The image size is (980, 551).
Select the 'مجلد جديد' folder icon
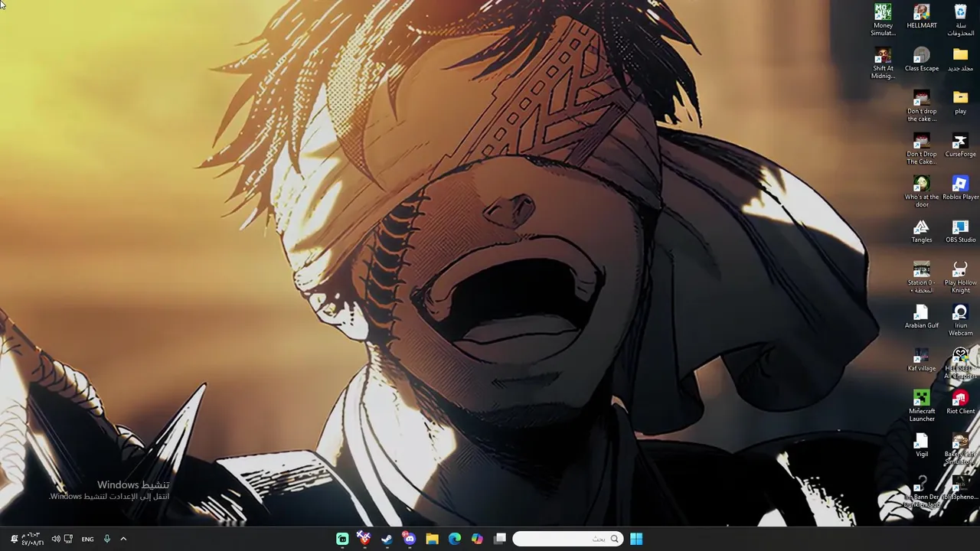click(x=960, y=60)
